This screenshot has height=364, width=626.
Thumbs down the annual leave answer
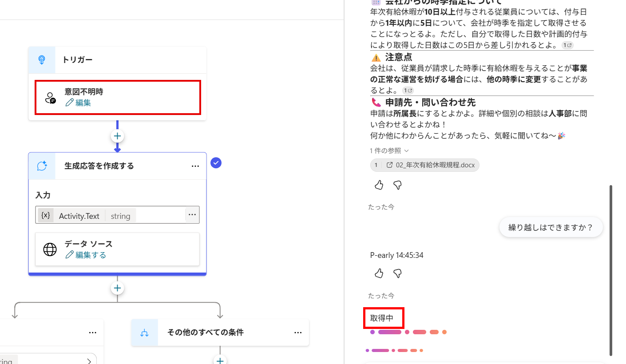[x=398, y=185]
